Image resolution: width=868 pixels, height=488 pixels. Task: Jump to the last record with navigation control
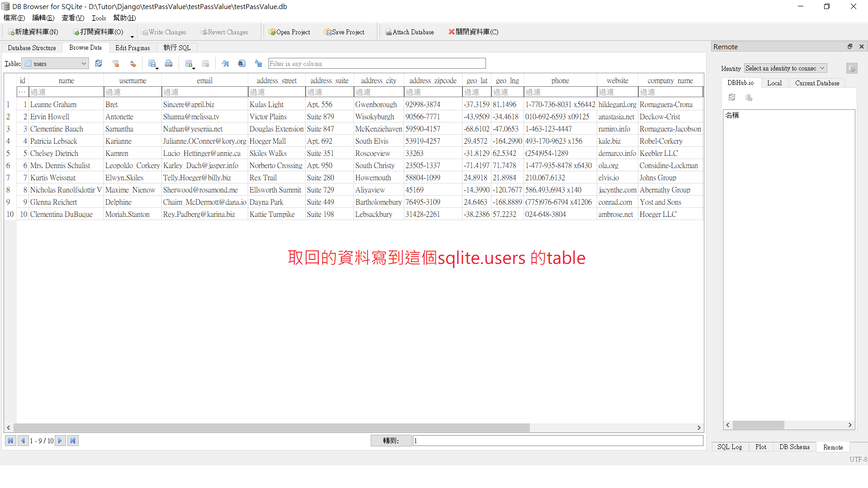pyautogui.click(x=73, y=441)
